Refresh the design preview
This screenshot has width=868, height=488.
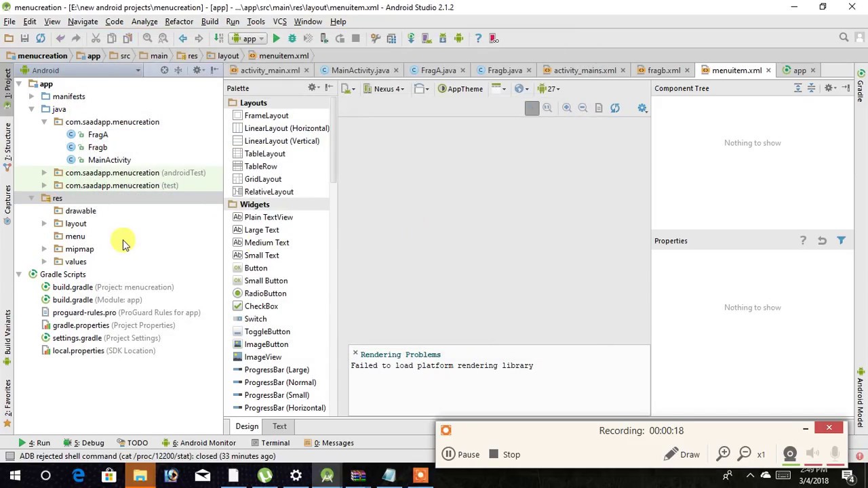pyautogui.click(x=614, y=108)
